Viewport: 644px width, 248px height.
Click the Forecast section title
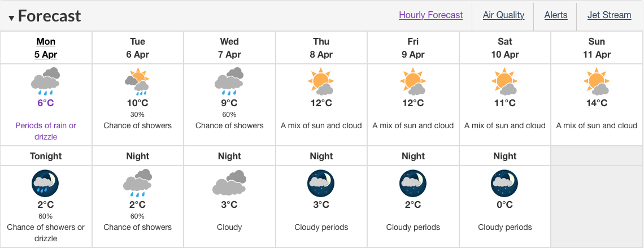(x=49, y=16)
